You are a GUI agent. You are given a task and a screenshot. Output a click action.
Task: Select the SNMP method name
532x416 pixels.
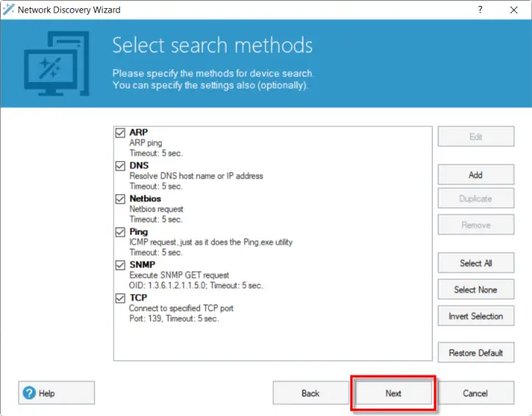coord(142,265)
